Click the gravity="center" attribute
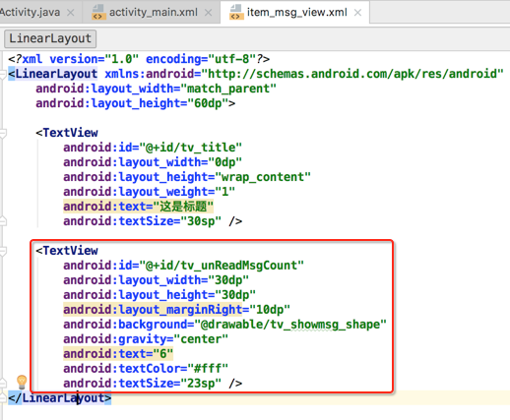The image size is (510, 420). click(x=146, y=339)
